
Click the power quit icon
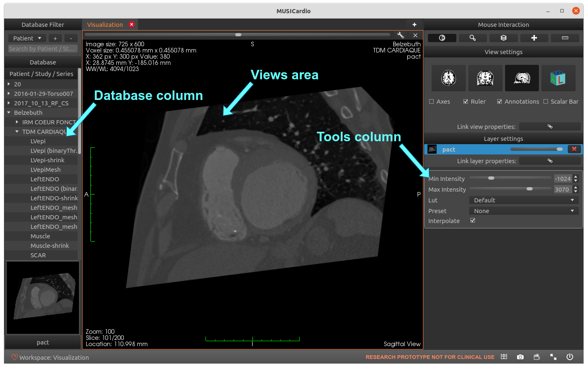[570, 357]
